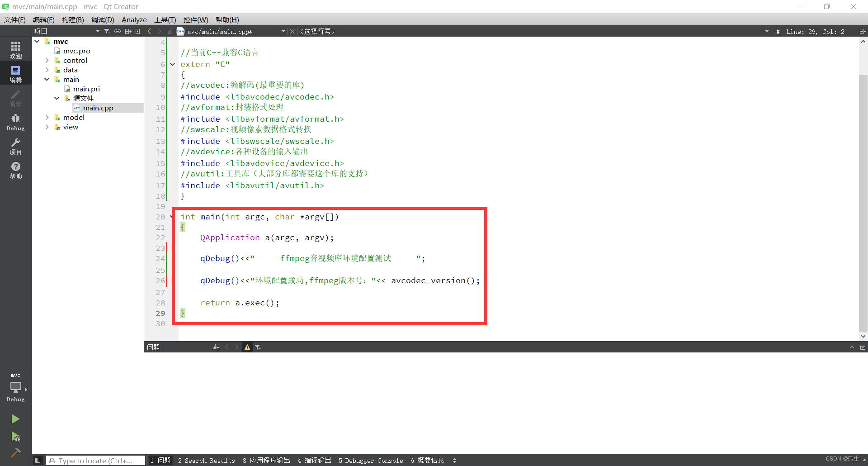The image size is (868, 466).
Task: Switch to 4 编译输出 tab
Action: pyautogui.click(x=315, y=460)
